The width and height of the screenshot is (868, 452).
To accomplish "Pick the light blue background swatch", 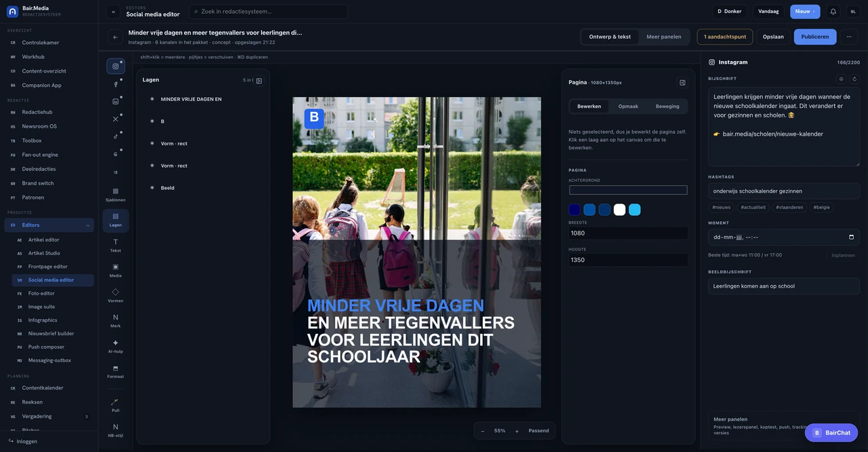I will point(635,210).
